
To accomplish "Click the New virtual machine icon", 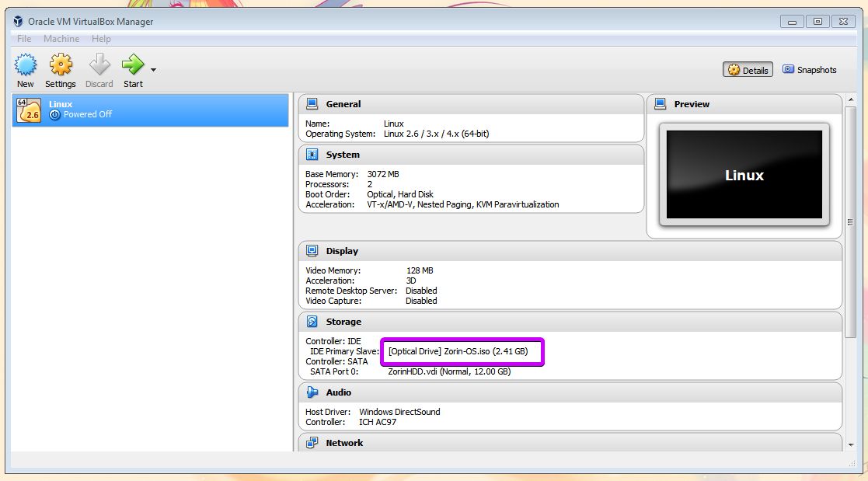I will (x=26, y=64).
